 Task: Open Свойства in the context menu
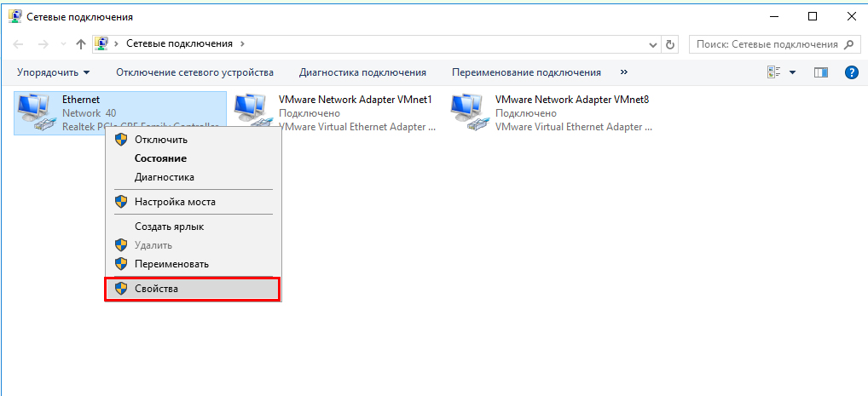coord(193,288)
